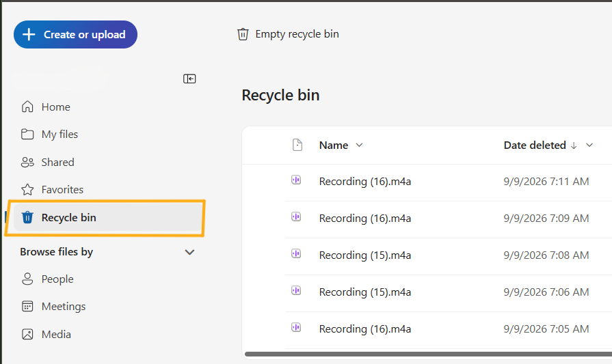Select Recording (15).m4a deleted at 7:06 AM
Viewport: 612px width, 364px height.
click(x=365, y=292)
